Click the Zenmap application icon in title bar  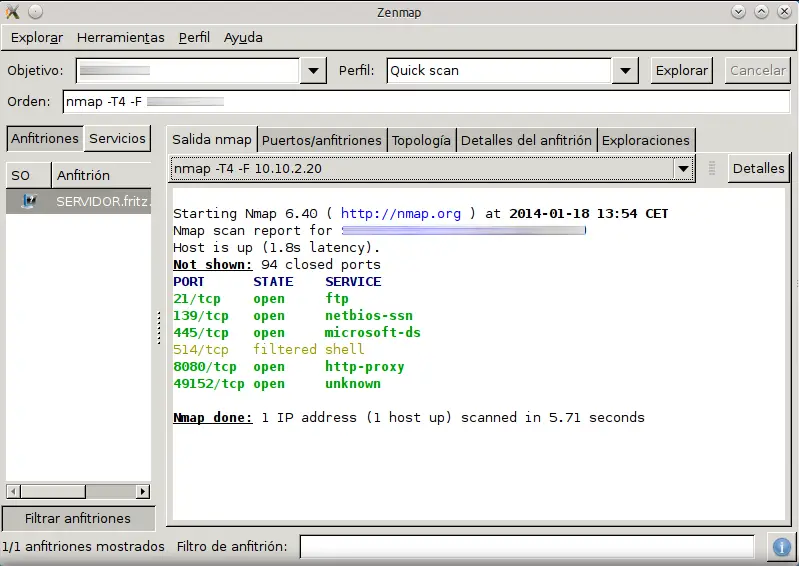pos(13,12)
